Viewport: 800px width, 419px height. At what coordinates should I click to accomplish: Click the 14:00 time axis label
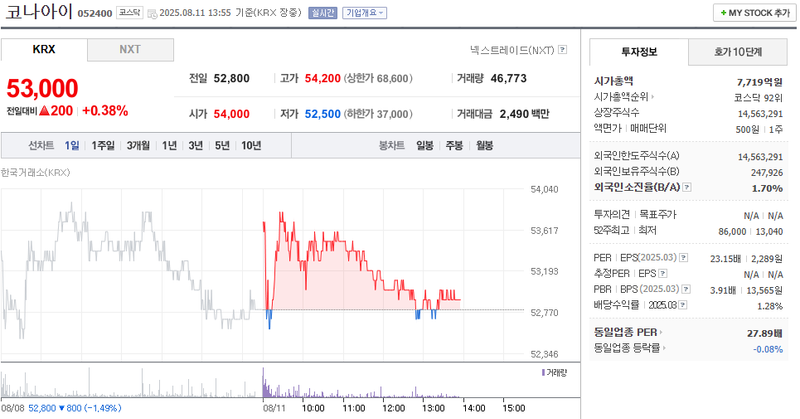473,408
